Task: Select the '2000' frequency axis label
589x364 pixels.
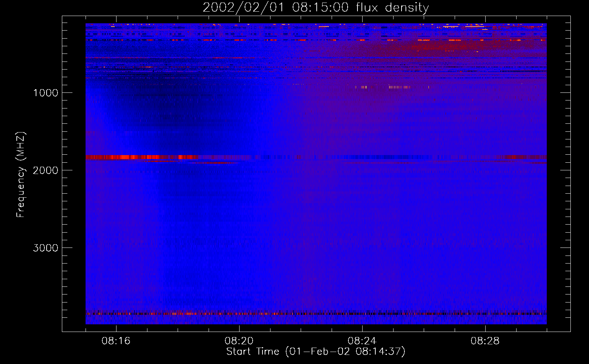Action: click(46, 170)
